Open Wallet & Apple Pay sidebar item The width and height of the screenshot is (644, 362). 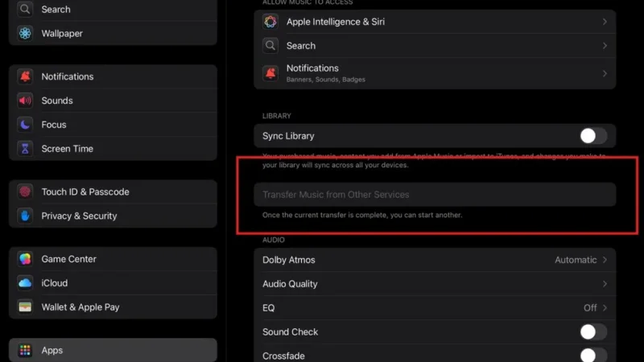click(113, 307)
